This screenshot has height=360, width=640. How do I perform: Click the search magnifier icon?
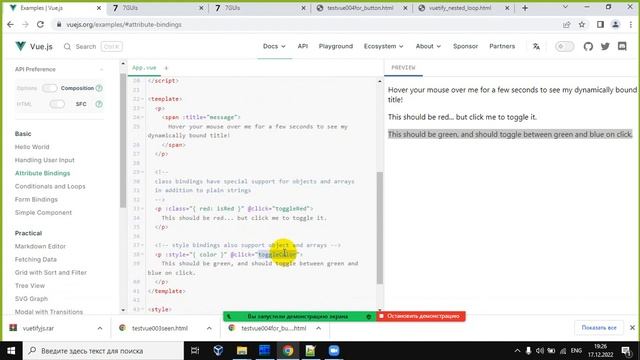click(67, 47)
